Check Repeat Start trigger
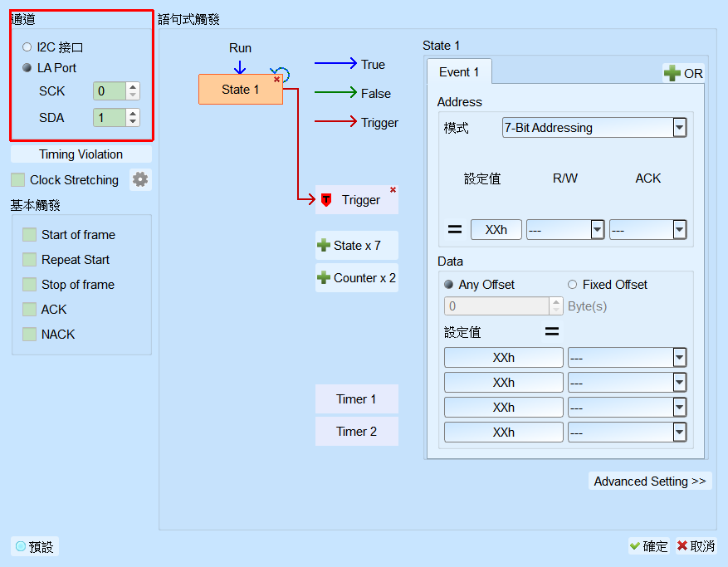Viewport: 728px width, 567px height. click(x=29, y=260)
